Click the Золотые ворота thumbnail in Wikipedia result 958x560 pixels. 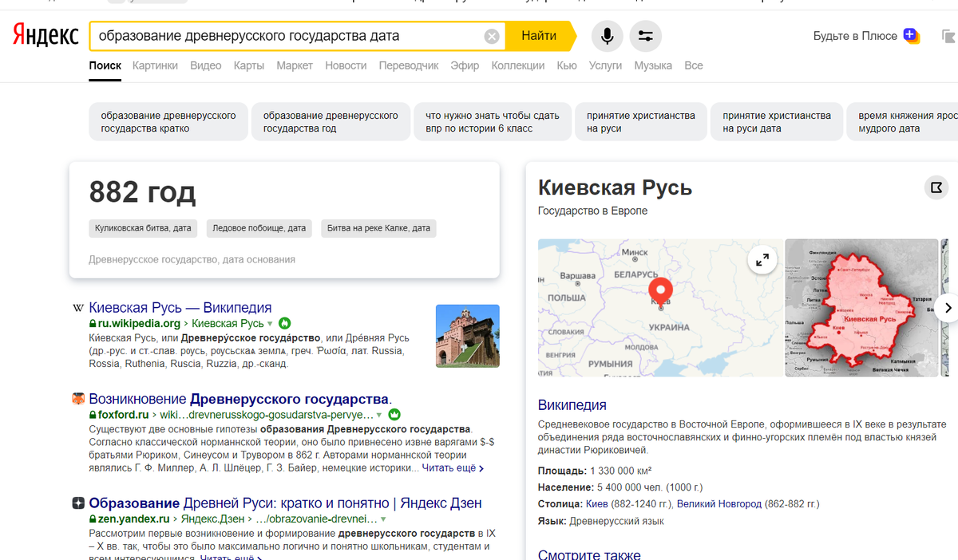pos(468,336)
